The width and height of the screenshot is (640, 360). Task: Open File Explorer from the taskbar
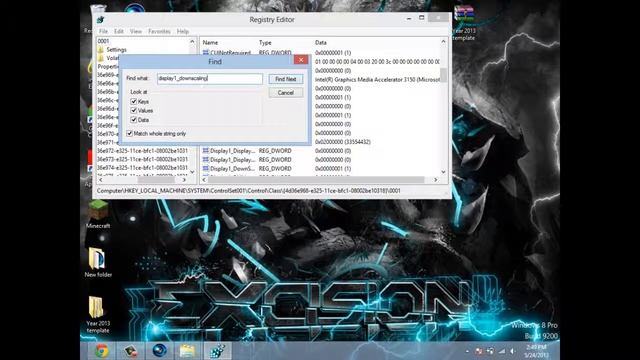point(187,351)
